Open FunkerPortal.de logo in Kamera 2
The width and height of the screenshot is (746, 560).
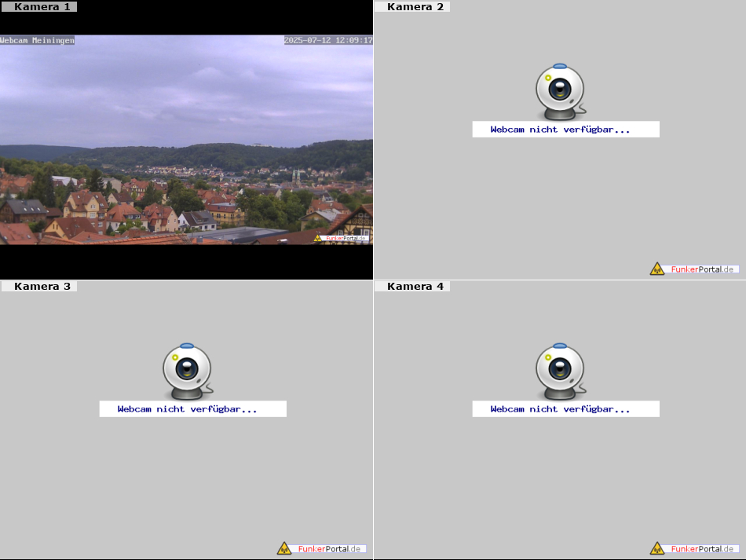(695, 269)
